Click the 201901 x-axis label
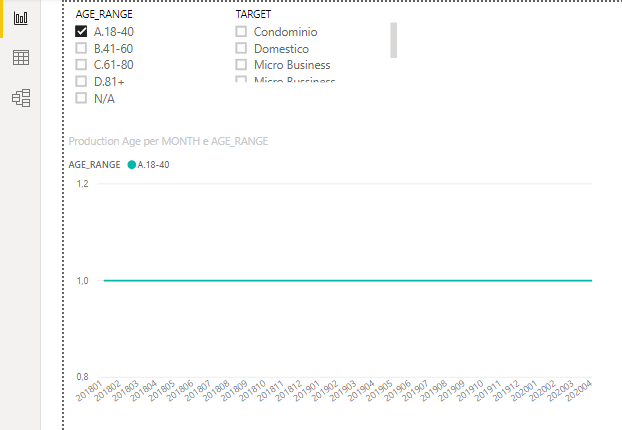Viewport: 622px width, 430px height. click(307, 391)
